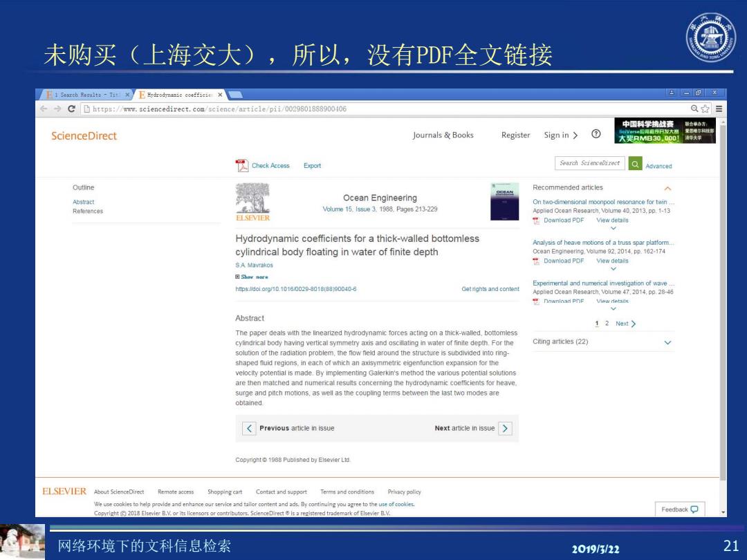Click the Register link
Image resolution: width=747 pixels, height=560 pixels.
click(x=515, y=136)
